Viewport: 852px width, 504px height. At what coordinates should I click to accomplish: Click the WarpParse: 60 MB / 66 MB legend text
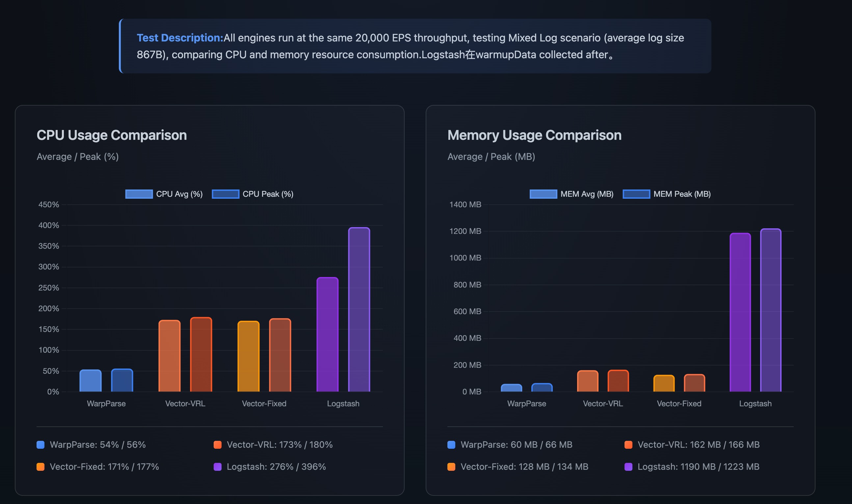[x=516, y=444]
